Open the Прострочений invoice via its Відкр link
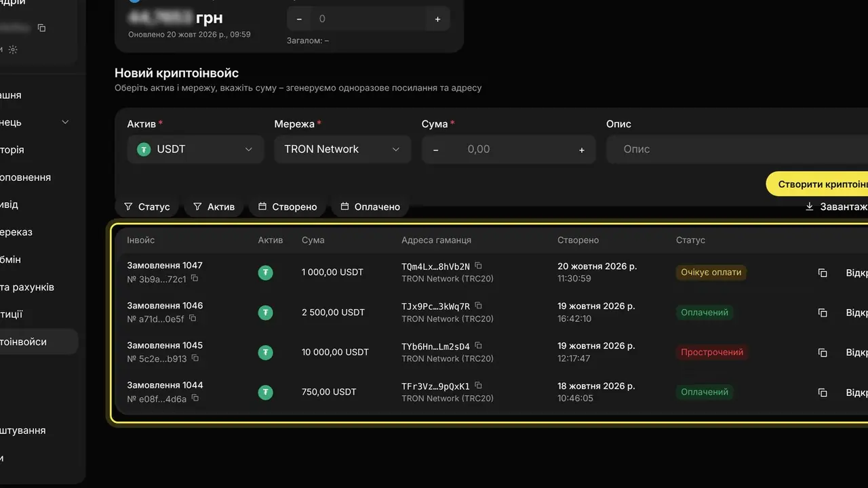This screenshot has width=868, height=488. pyautogui.click(x=856, y=352)
